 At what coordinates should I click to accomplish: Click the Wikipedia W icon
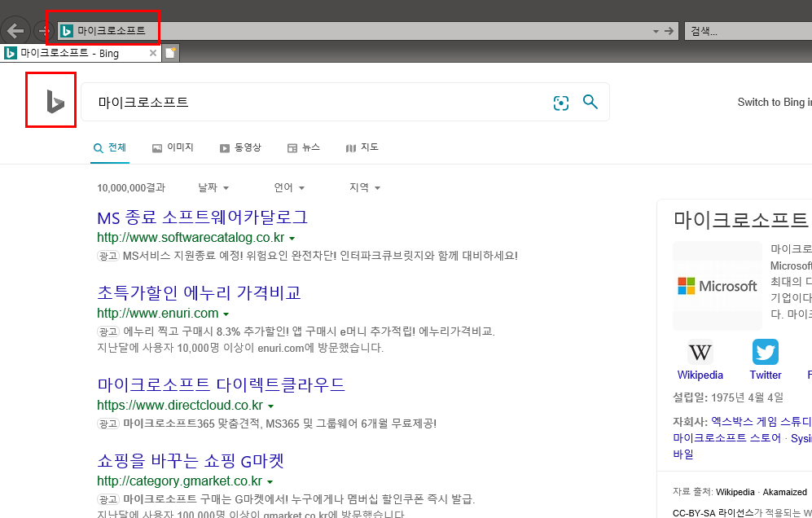tap(700, 352)
